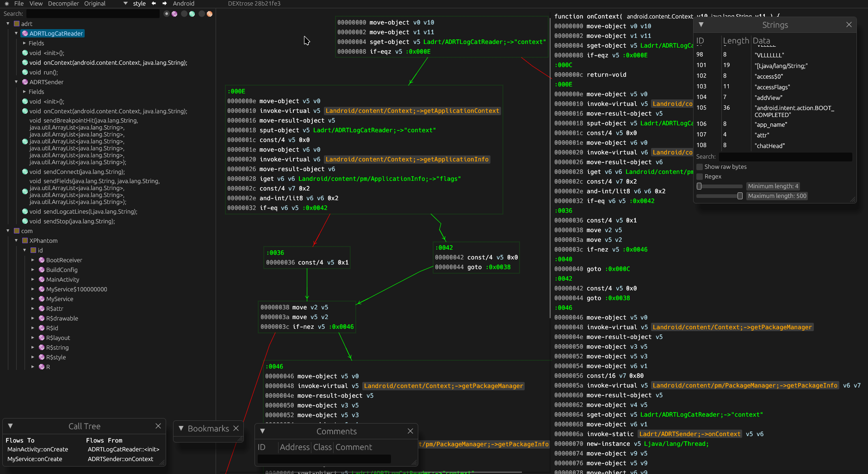Screen dimensions: 868x474
Task: Follow the ADRTSender;->onContext reference
Action: pyautogui.click(x=689, y=434)
